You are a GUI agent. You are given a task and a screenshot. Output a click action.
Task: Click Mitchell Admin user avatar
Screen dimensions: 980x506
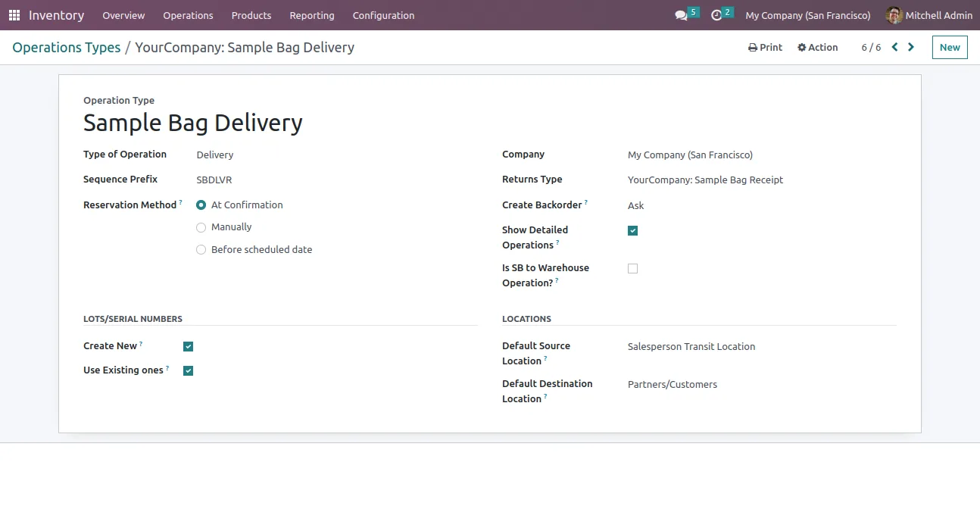pos(894,15)
